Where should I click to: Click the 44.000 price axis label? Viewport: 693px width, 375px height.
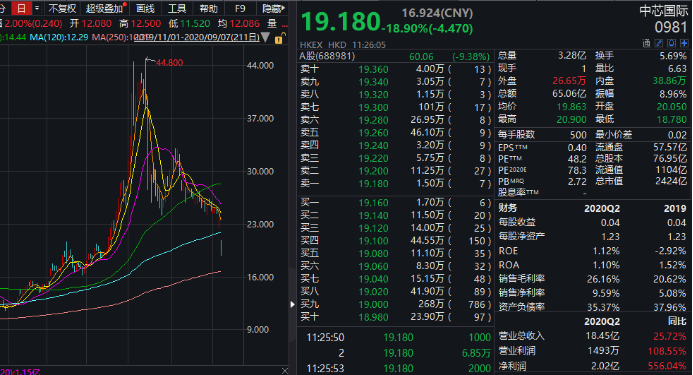[260, 65]
